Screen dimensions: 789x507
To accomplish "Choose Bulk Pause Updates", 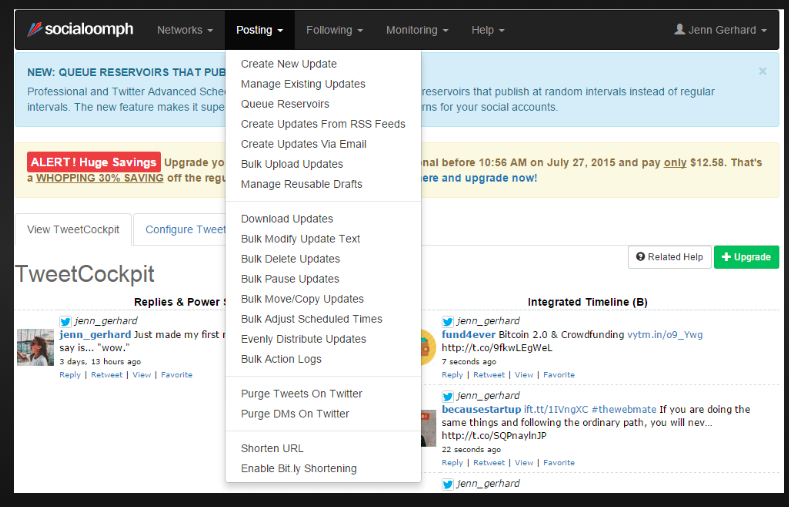I will click(290, 279).
